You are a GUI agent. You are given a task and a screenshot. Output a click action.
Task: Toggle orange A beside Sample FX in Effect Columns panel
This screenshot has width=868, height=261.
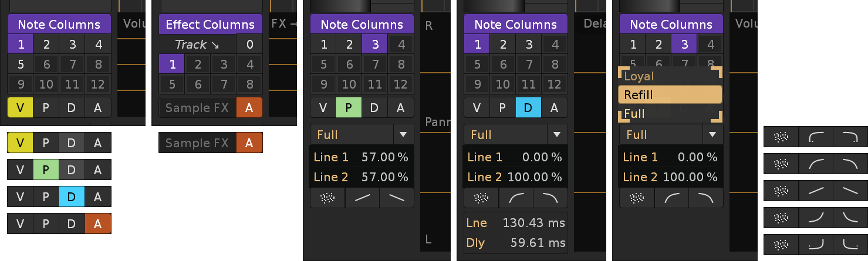coord(249,107)
